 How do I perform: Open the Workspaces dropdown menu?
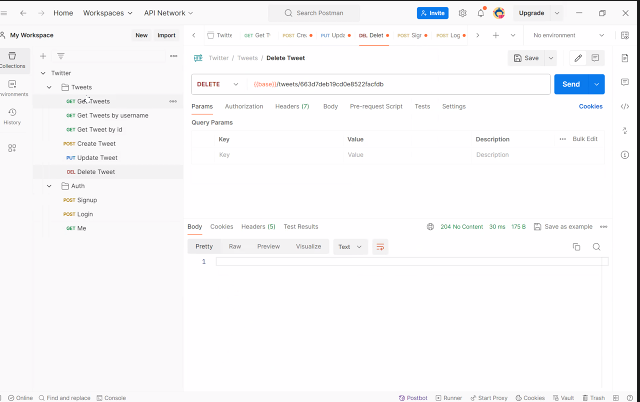click(x=108, y=13)
